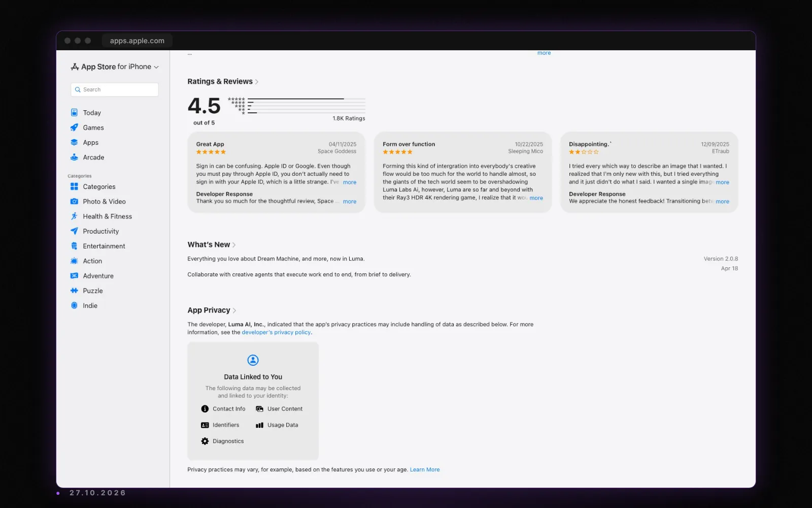Expand the What's New section chevron
Screen dimensions: 812x508
pyautogui.click(x=234, y=245)
